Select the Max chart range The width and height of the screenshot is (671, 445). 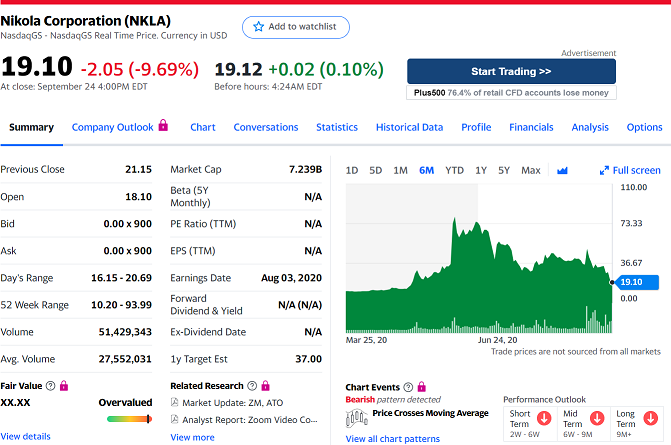[531, 171]
